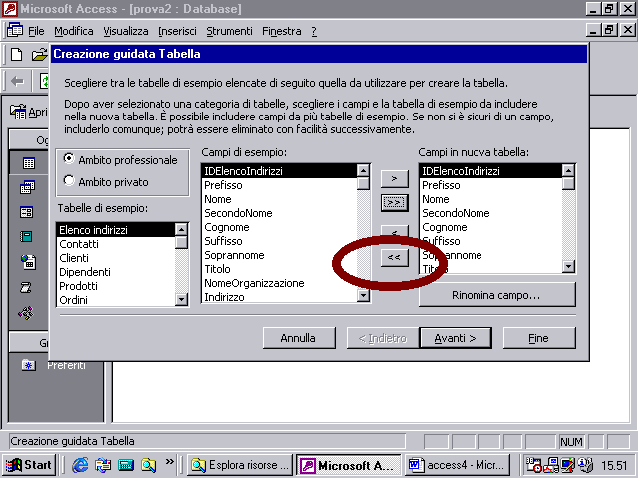
Task: Click the system tray monitor with pencil icon
Action: [x=568, y=465]
